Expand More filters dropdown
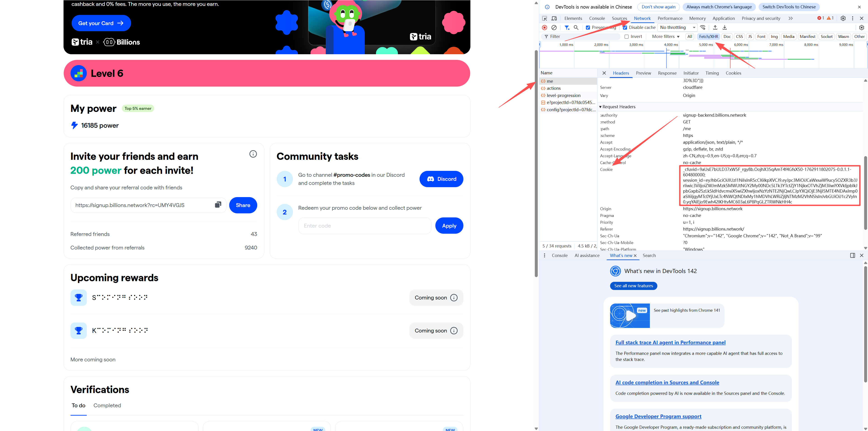Image resolution: width=868 pixels, height=431 pixels. pyautogui.click(x=665, y=37)
